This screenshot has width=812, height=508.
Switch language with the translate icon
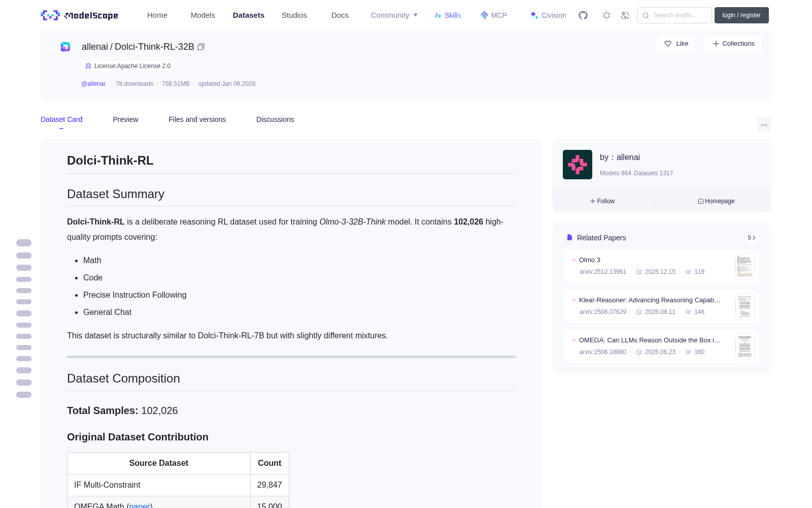coord(625,15)
